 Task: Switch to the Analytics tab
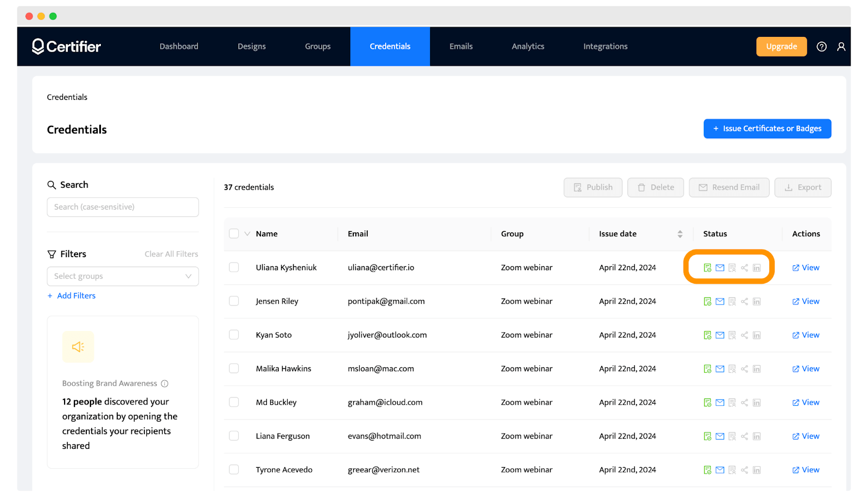click(x=528, y=47)
